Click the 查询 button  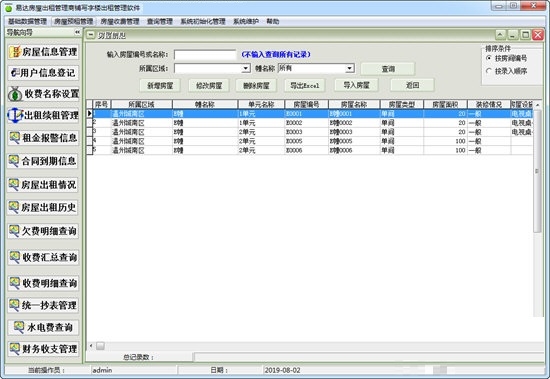(388, 69)
